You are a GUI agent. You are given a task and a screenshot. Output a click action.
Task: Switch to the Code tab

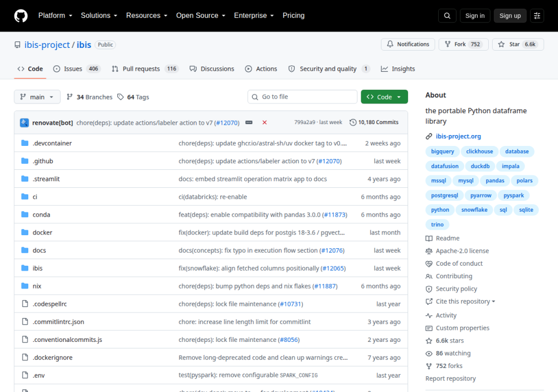[x=31, y=69]
